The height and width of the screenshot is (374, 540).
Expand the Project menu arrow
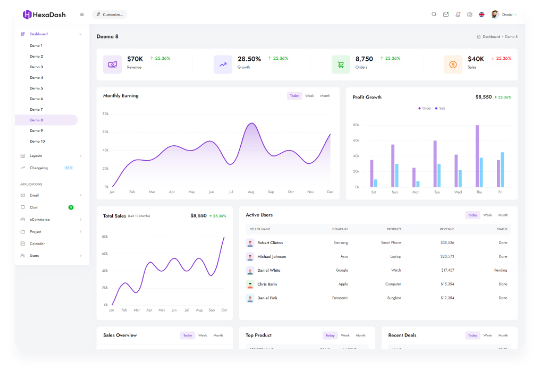(x=81, y=231)
